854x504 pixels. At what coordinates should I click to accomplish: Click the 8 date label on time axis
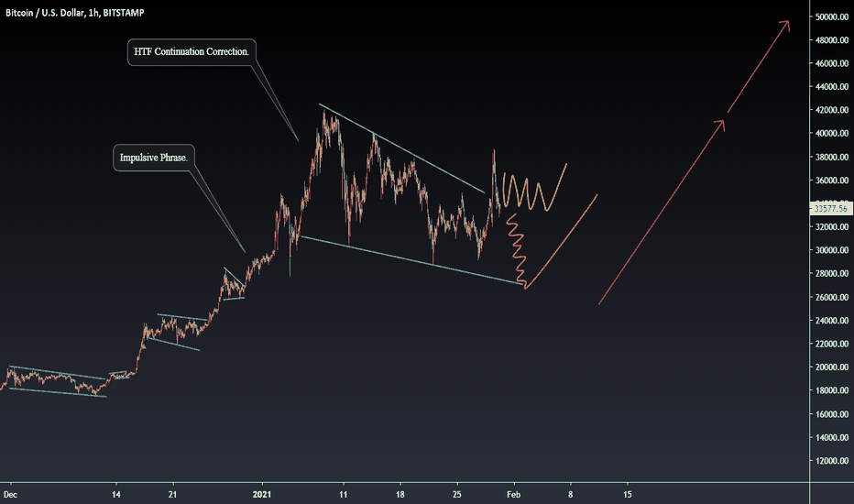click(571, 495)
